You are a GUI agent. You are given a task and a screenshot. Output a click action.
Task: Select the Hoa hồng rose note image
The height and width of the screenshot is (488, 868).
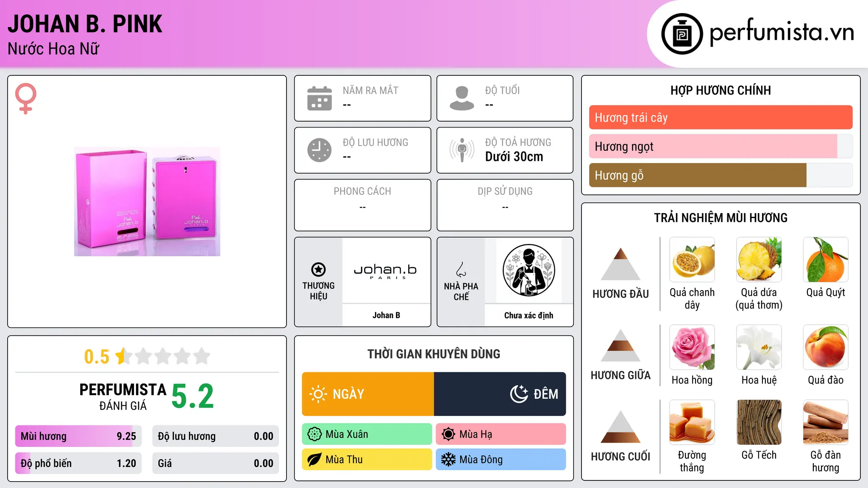point(692,347)
